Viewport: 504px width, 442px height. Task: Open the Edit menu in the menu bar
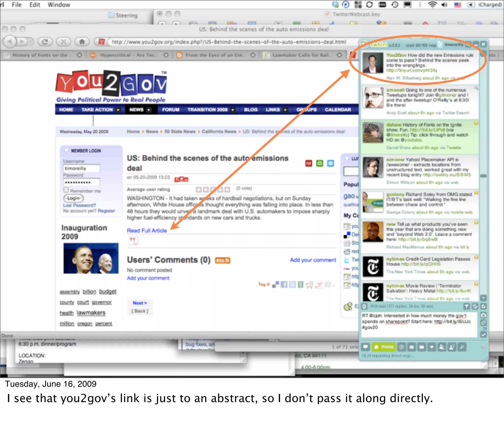34,5
